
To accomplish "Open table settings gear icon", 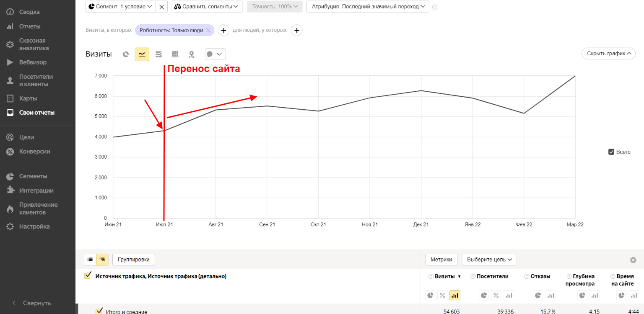I will click(633, 260).
